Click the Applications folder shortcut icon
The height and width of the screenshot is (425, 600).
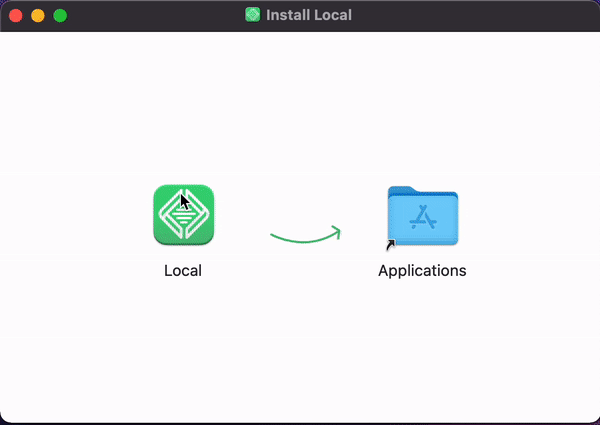click(x=422, y=217)
